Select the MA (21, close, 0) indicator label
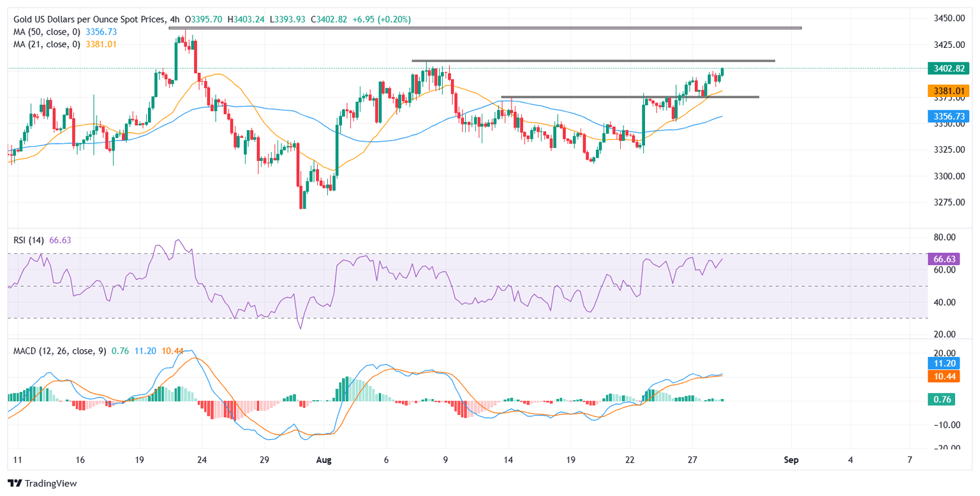Viewport: 980px width, 496px height. (x=47, y=44)
